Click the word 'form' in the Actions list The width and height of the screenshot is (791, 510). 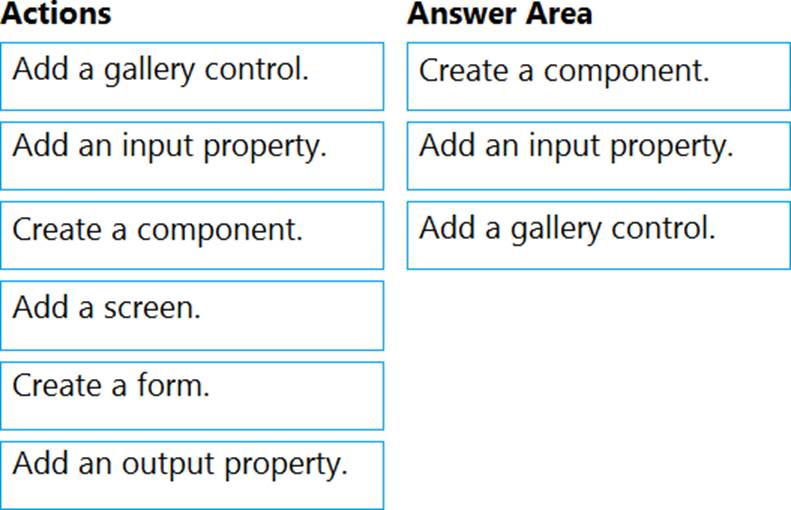[170, 385]
